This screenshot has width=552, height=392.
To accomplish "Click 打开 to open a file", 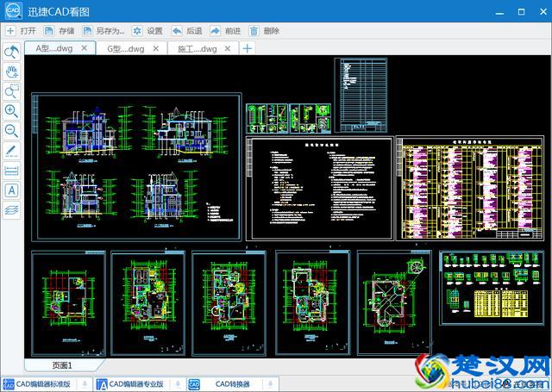I will point(22,31).
